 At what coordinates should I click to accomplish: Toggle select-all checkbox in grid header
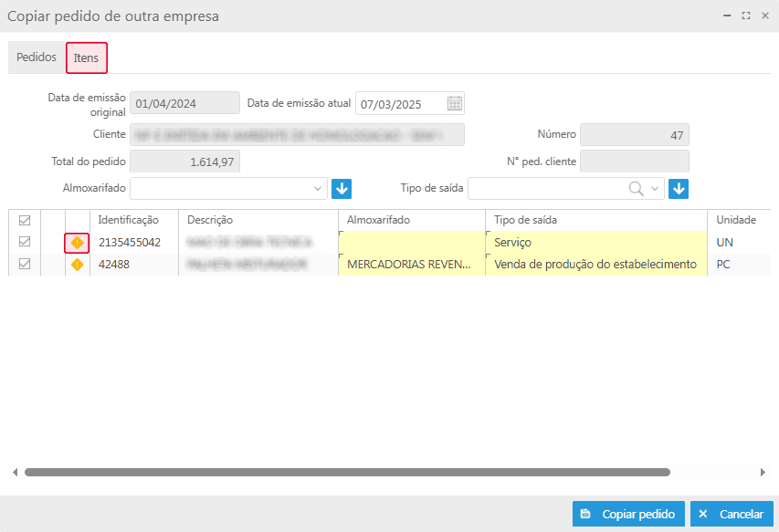pyautogui.click(x=25, y=220)
